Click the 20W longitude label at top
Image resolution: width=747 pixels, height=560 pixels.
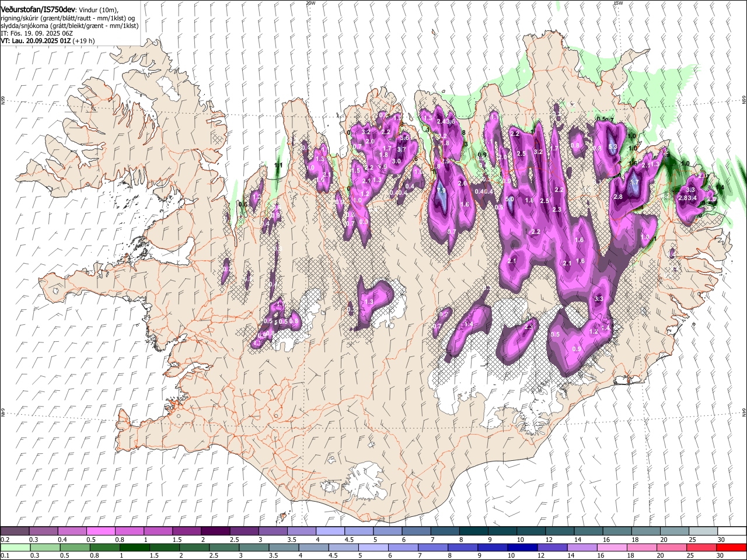[310, 3]
